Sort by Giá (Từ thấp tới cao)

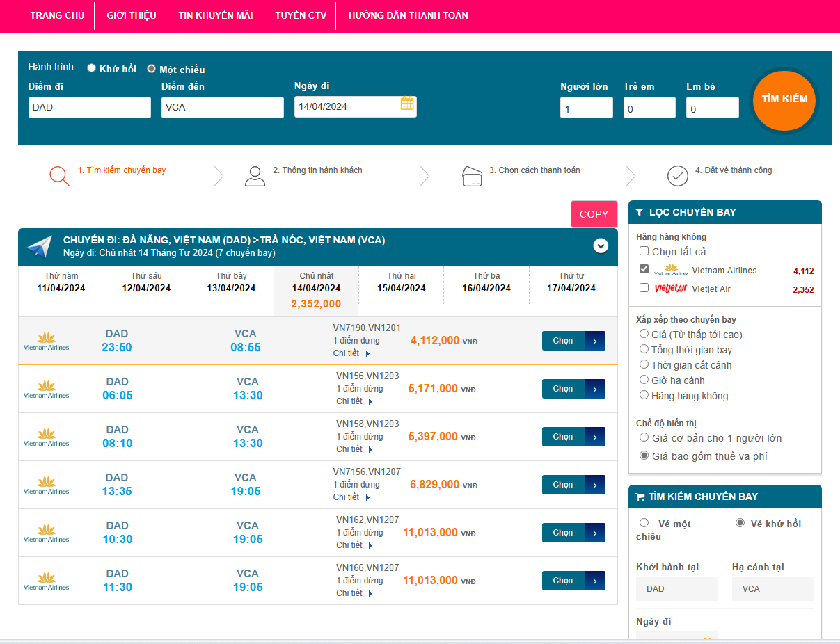(644, 335)
